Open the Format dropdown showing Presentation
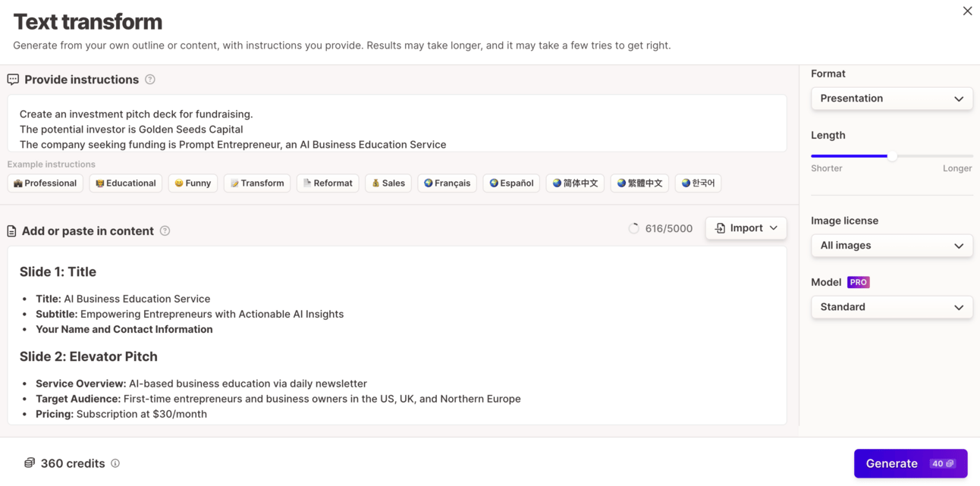This screenshot has width=980, height=486. point(891,99)
